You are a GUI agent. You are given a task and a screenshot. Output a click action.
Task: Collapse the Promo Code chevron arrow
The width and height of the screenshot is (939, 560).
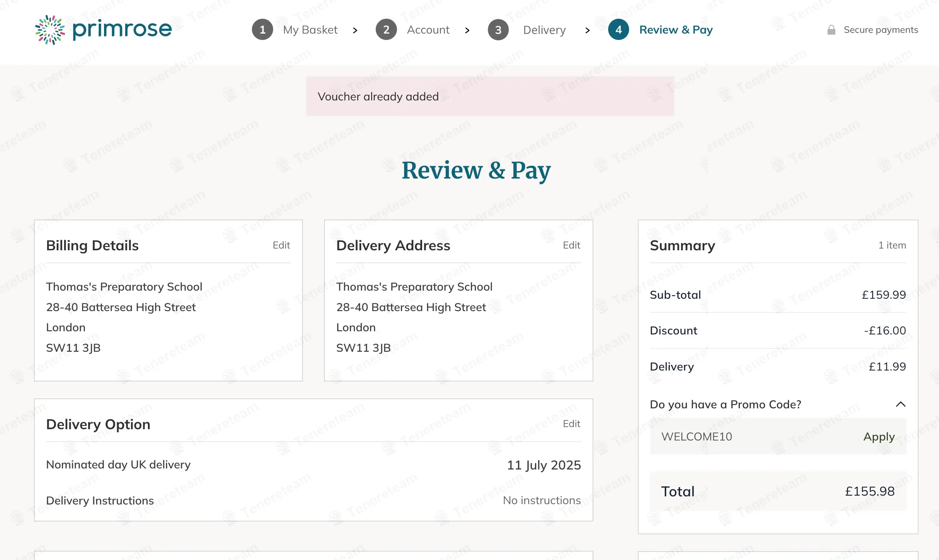click(x=900, y=404)
